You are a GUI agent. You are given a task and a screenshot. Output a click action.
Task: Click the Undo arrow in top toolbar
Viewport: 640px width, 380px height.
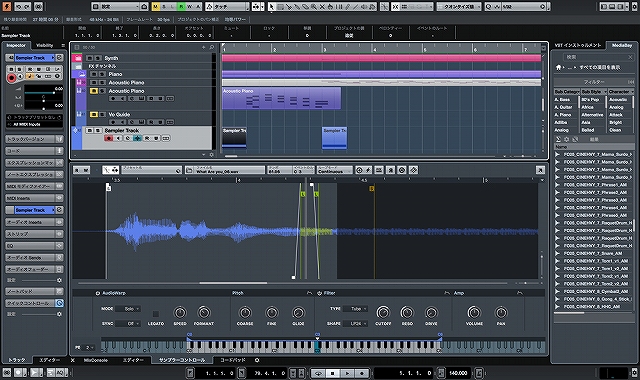18,7
